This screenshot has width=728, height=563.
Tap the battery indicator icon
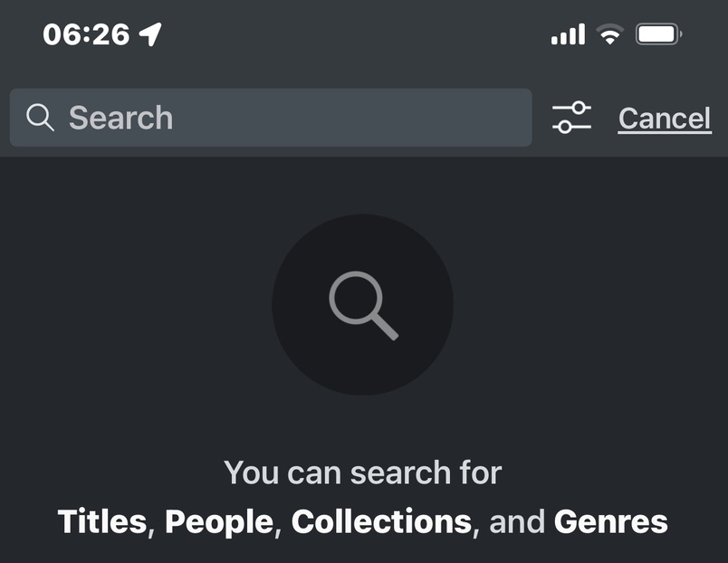tap(658, 35)
